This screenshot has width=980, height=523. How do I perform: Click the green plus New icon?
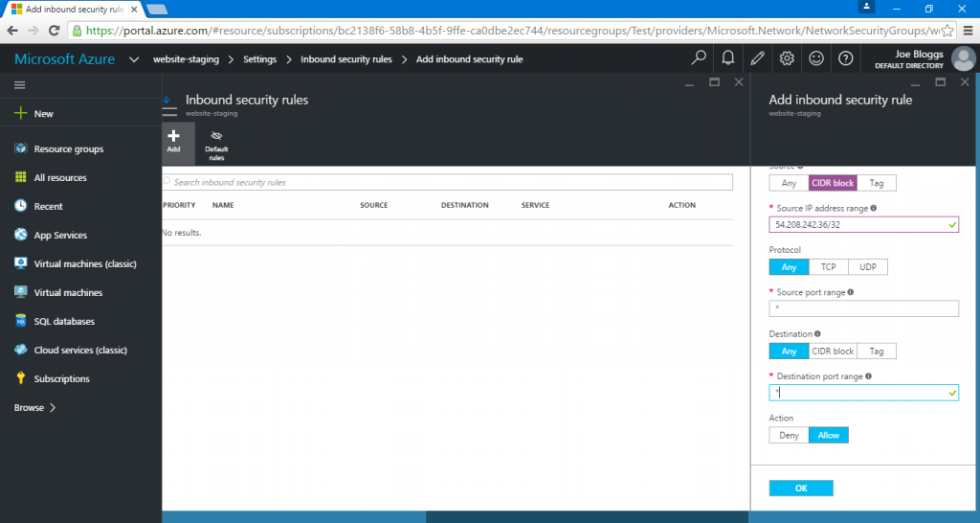click(21, 113)
